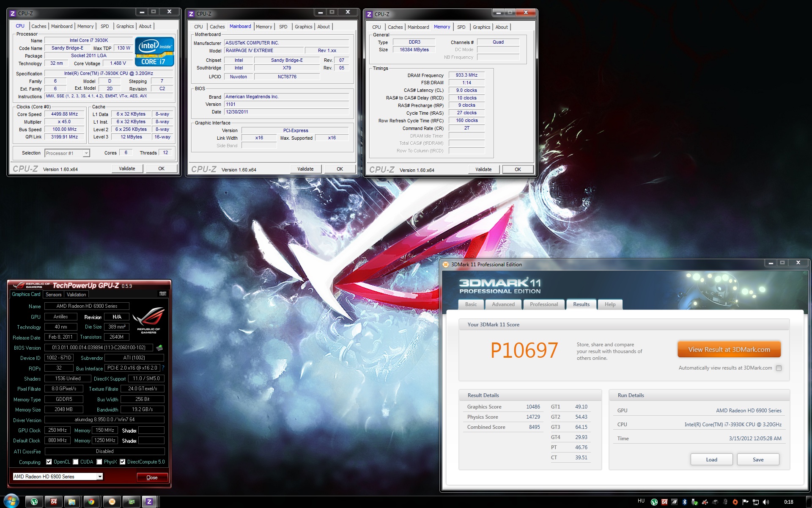Click the uTorrent system tray icon

(654, 502)
